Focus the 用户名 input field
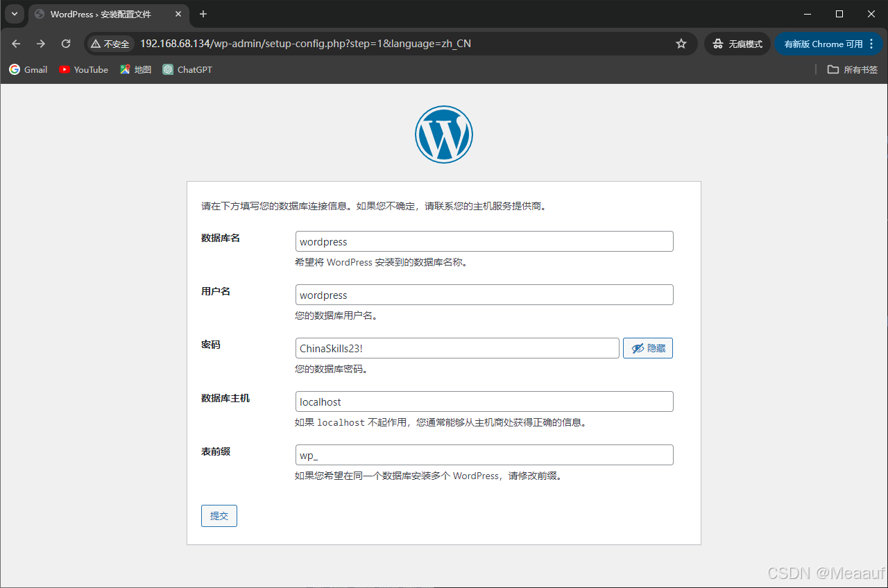This screenshot has height=588, width=888. tap(484, 295)
